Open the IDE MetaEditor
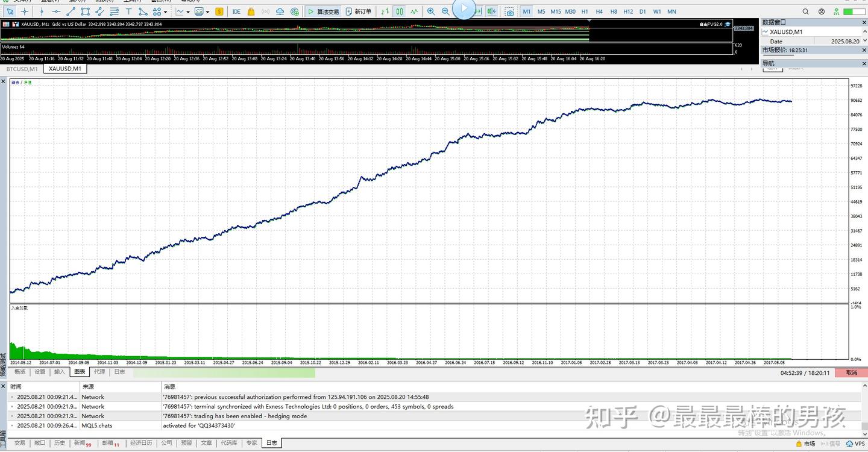Viewport: 868px width, 452px height. point(236,11)
